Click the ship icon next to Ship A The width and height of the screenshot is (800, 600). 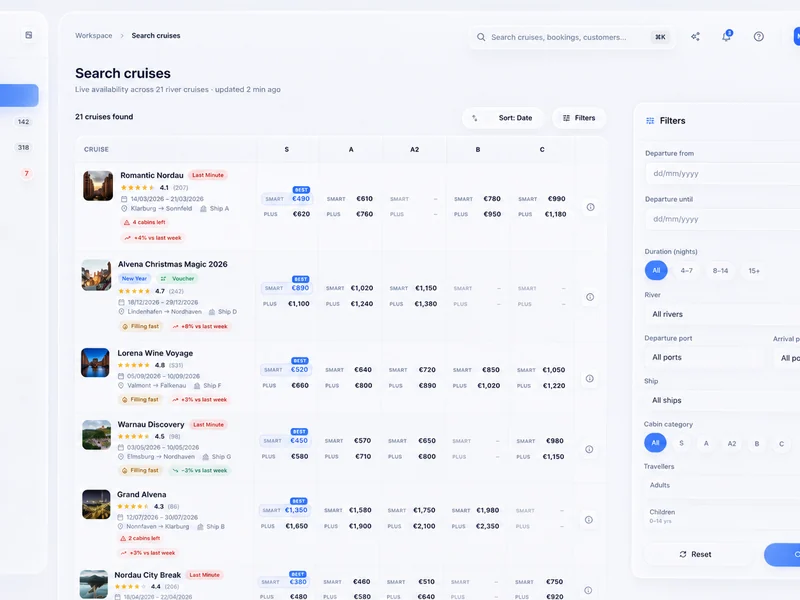click(203, 209)
